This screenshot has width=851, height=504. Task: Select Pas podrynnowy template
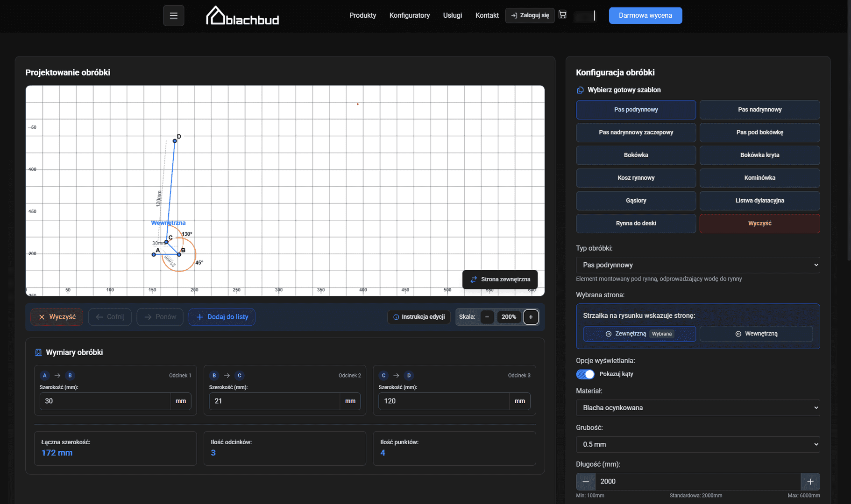click(636, 110)
